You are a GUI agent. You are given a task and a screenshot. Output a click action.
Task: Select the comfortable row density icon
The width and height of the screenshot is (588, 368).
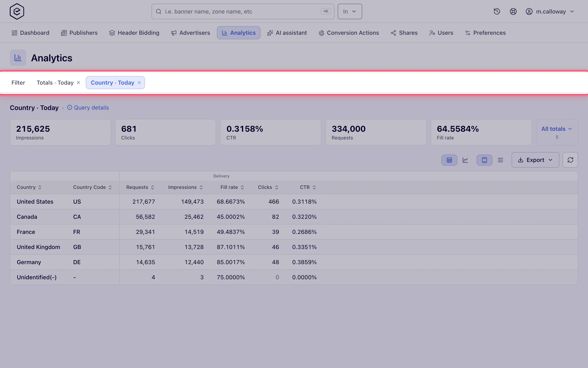484,160
